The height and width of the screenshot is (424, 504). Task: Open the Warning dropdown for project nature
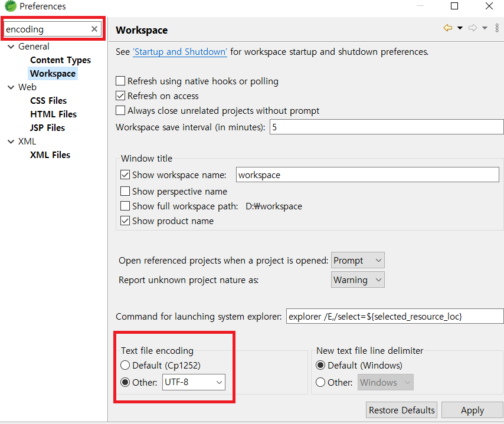pyautogui.click(x=358, y=280)
